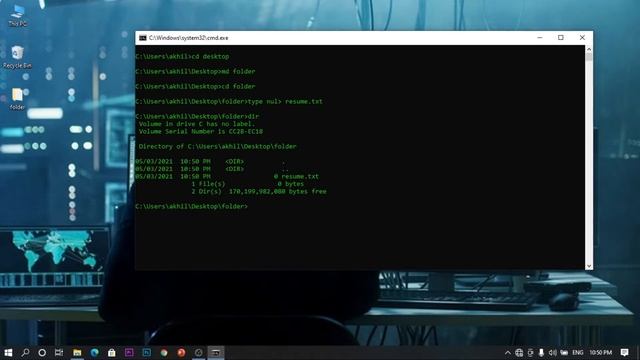Screen dimensions: 640x360
Task: Click the 'cd desktop' command line
Action: pos(182,56)
